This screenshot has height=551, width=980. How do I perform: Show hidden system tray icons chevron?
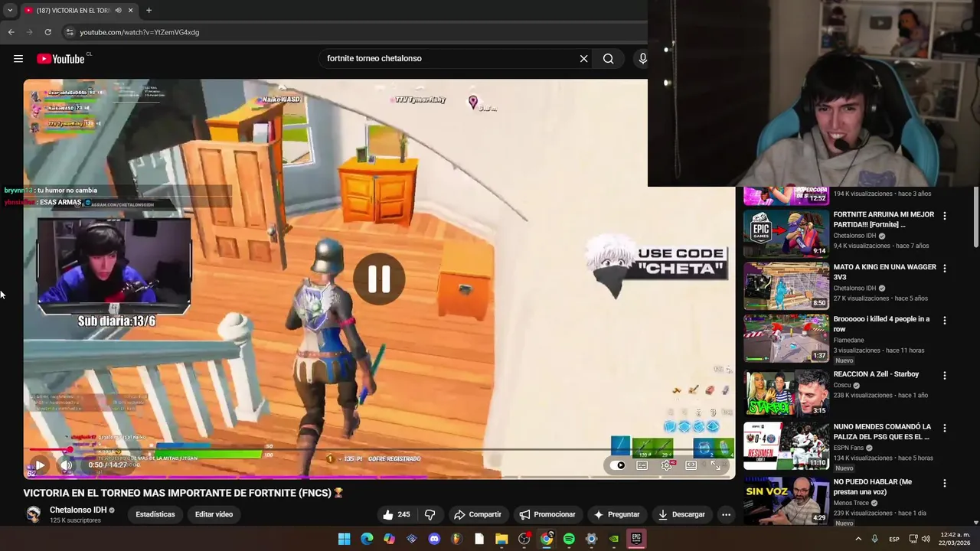click(x=857, y=539)
